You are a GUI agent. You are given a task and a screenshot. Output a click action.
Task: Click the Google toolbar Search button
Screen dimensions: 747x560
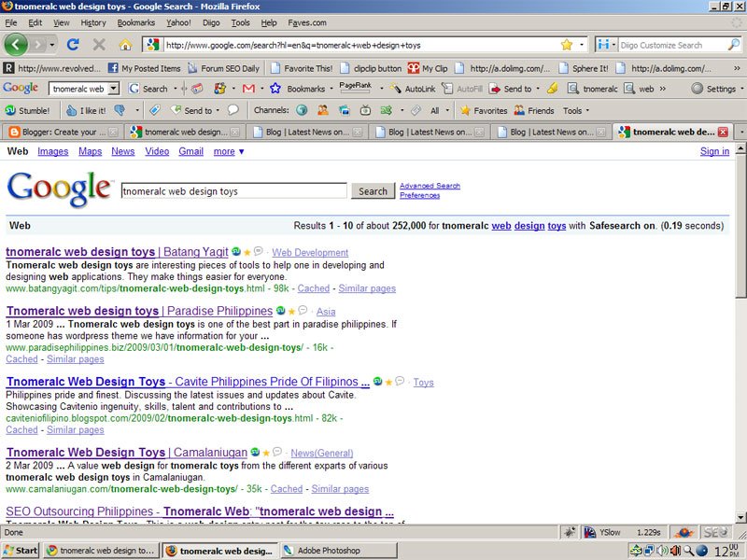click(148, 89)
